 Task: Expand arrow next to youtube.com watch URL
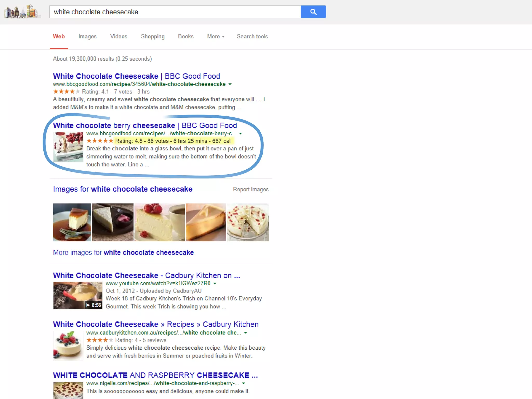point(215,283)
